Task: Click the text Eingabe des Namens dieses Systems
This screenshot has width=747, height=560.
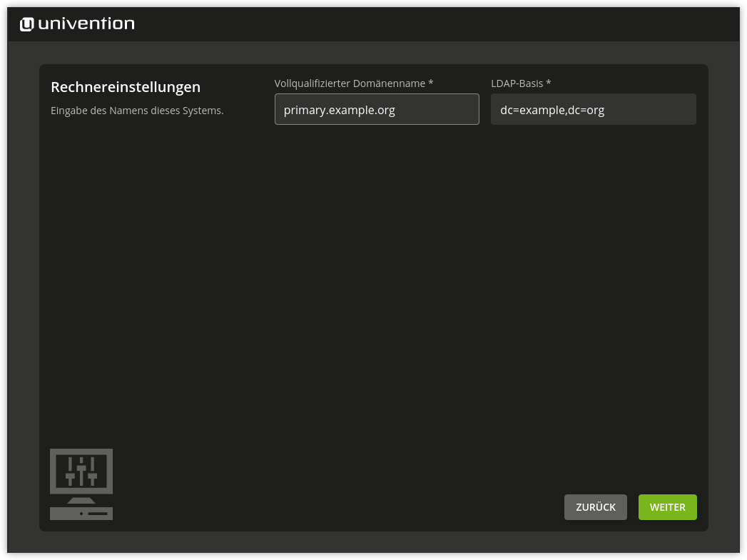Action: (137, 111)
